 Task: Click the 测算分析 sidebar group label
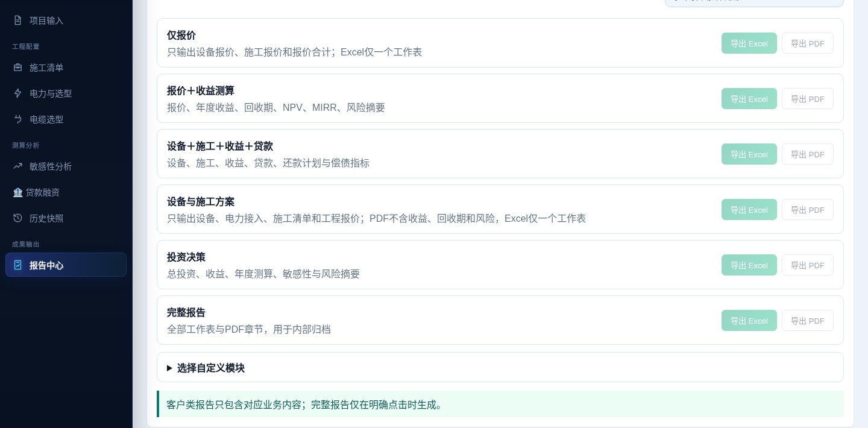[x=26, y=145]
